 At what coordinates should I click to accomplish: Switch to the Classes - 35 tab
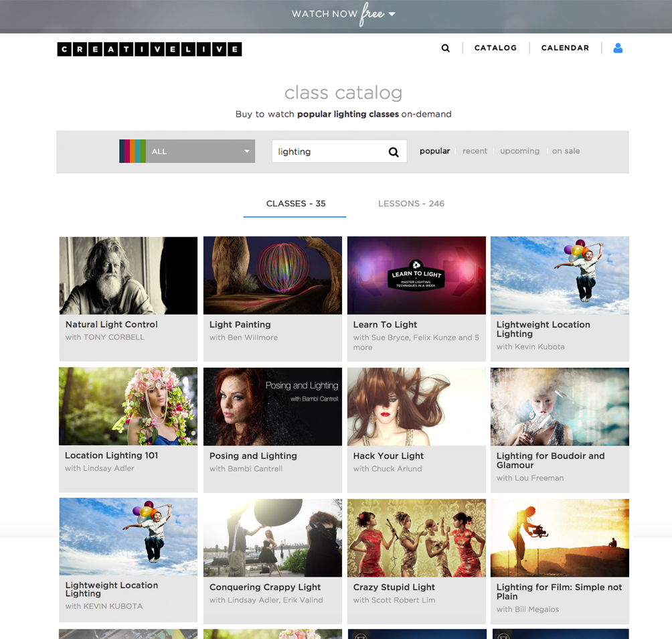coord(295,204)
